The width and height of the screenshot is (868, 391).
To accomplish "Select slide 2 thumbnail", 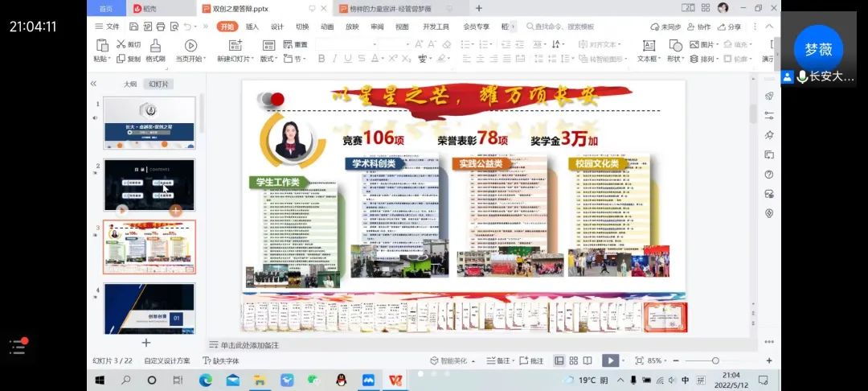I will point(149,184).
